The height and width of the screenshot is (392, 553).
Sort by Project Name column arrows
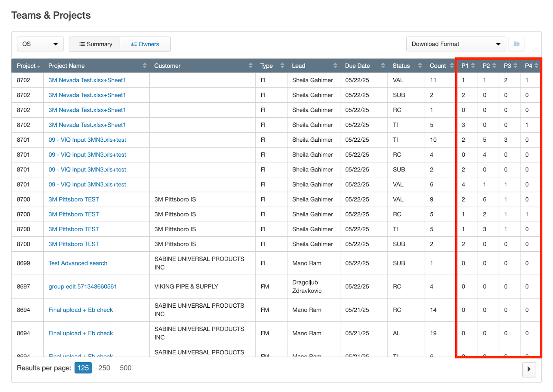144,66
